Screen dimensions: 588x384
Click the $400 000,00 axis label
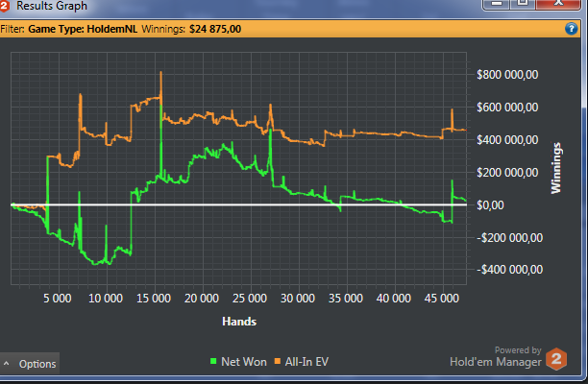[507, 140]
